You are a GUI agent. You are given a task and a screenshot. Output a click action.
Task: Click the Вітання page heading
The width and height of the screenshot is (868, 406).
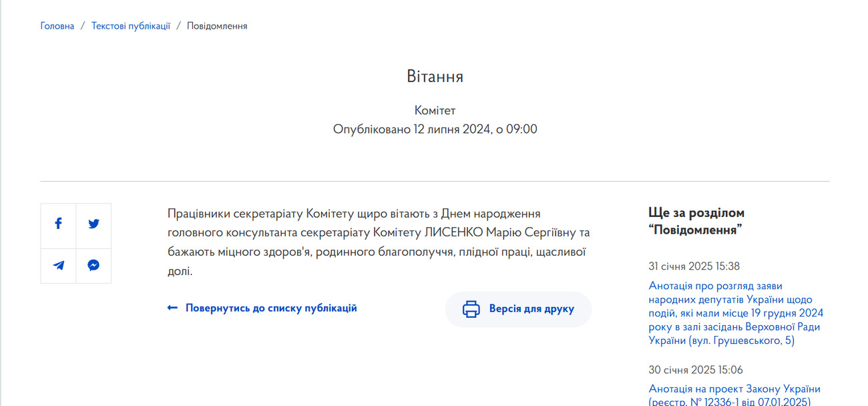click(x=435, y=77)
